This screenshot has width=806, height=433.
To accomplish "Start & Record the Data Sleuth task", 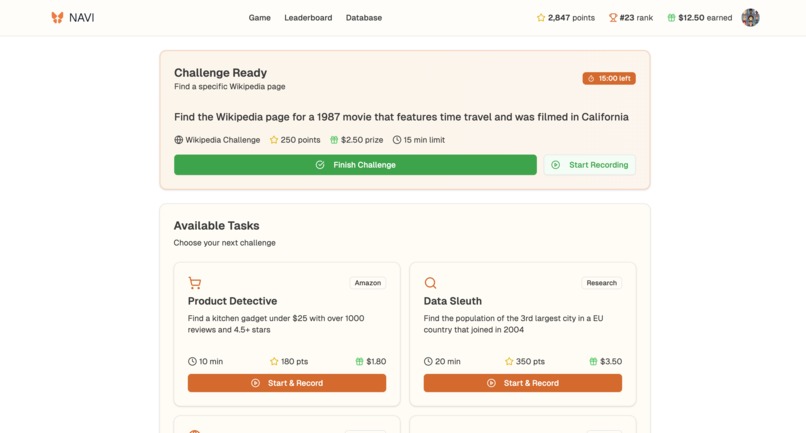I will (523, 383).
